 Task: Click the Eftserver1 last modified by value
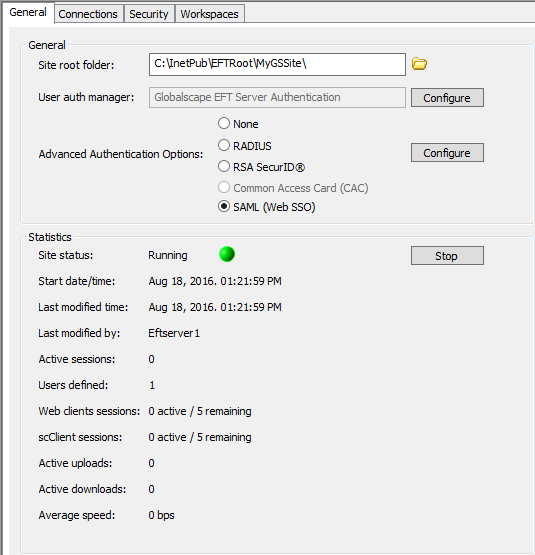(174, 333)
